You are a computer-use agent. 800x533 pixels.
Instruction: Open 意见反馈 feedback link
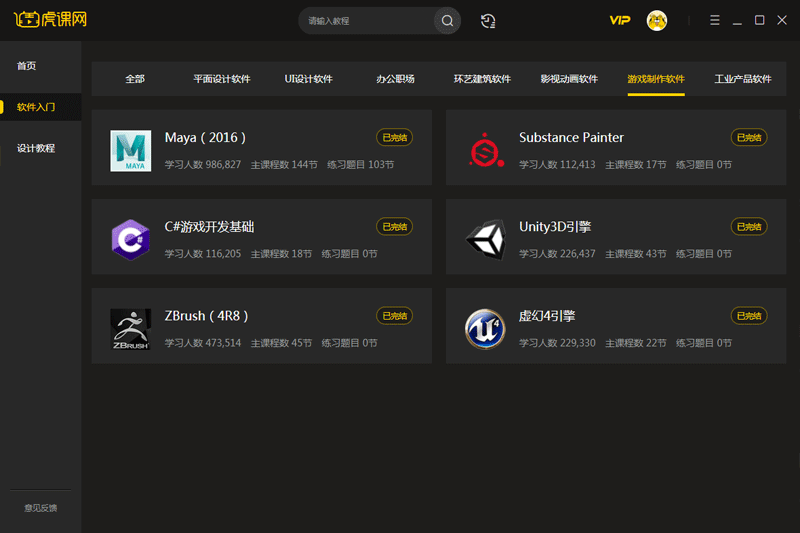tap(40, 508)
